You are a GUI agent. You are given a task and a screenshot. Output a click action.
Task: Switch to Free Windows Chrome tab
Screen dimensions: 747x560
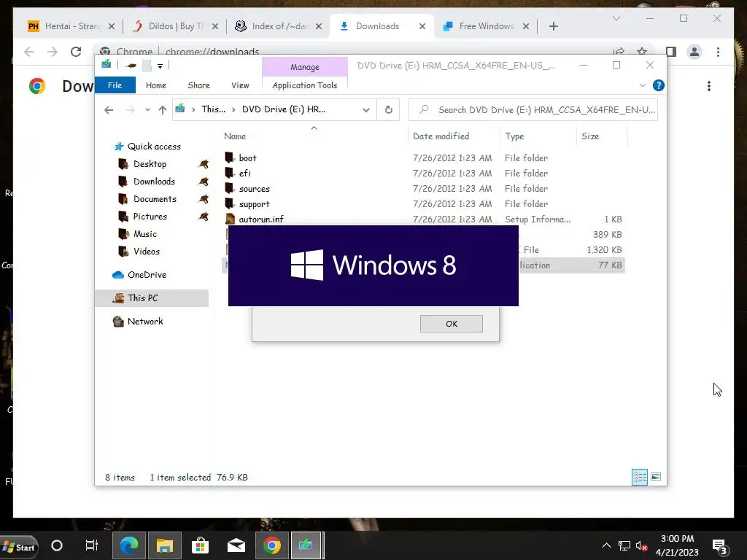(x=485, y=26)
